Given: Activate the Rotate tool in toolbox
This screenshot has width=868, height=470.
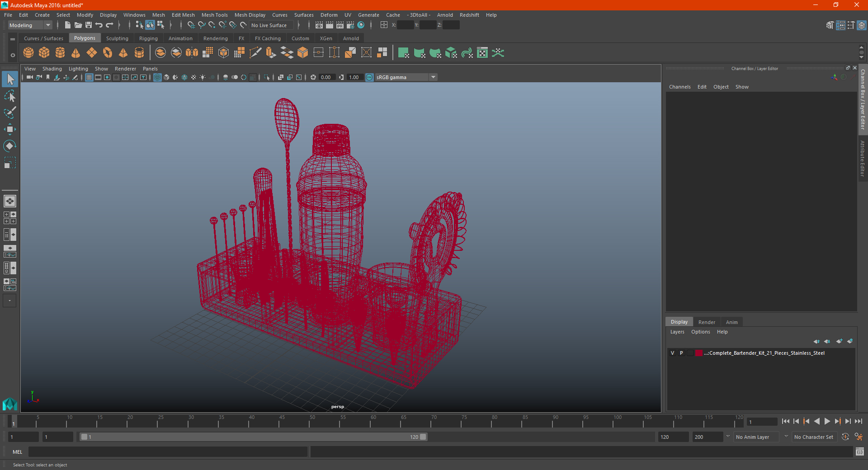Looking at the screenshot, I should click(10, 146).
